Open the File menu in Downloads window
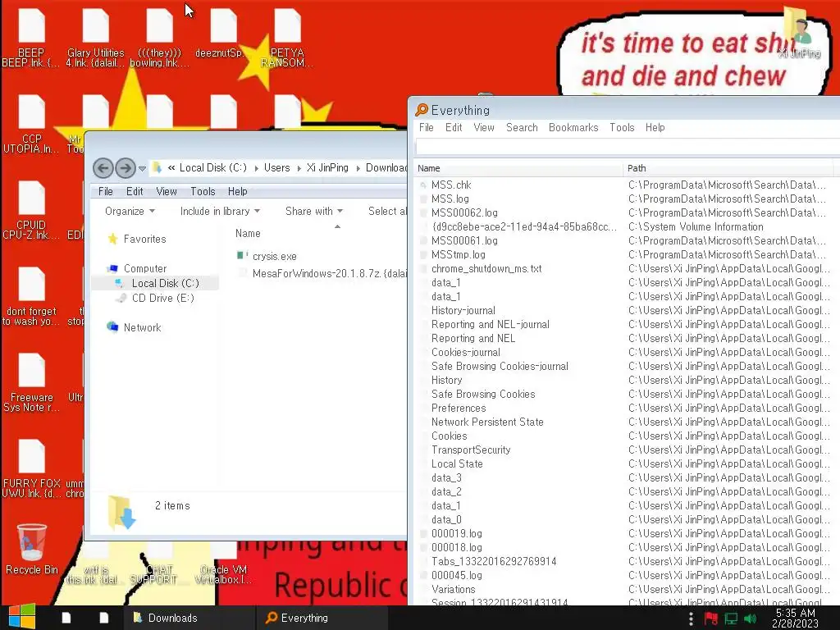Image resolution: width=840 pixels, height=630 pixels. (106, 191)
